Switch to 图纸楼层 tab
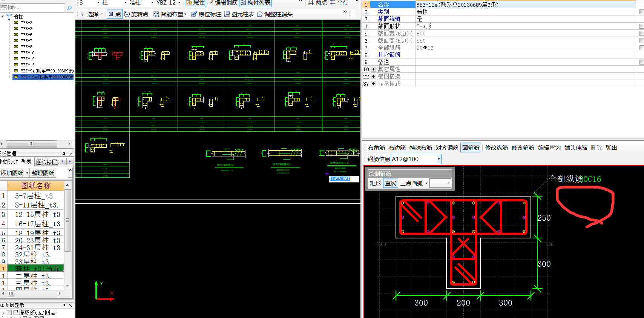Screen dimensions: 644x318 click(47, 162)
